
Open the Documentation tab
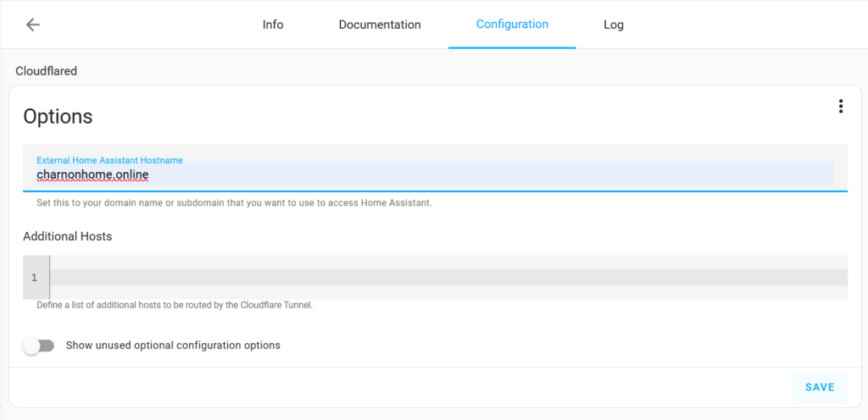(380, 25)
